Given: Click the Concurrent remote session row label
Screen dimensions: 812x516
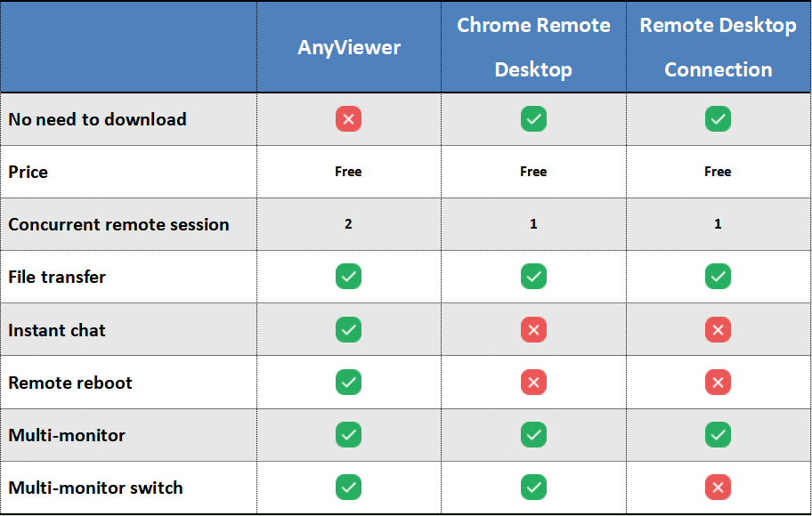Looking at the screenshot, I should [118, 224].
